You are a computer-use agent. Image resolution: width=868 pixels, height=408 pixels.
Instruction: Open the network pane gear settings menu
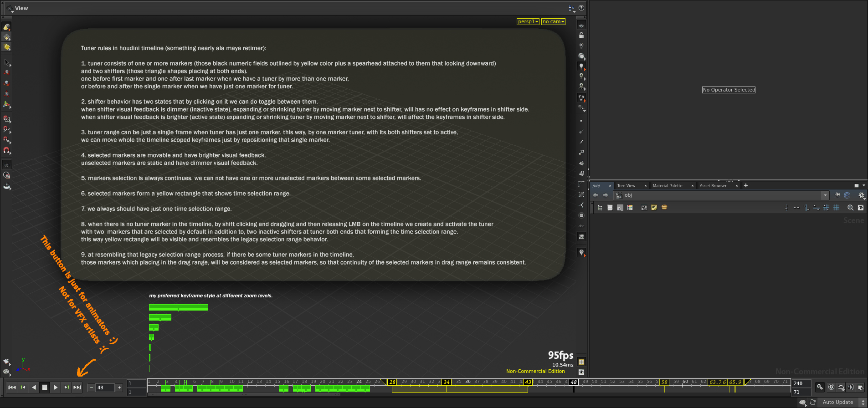pyautogui.click(x=862, y=195)
